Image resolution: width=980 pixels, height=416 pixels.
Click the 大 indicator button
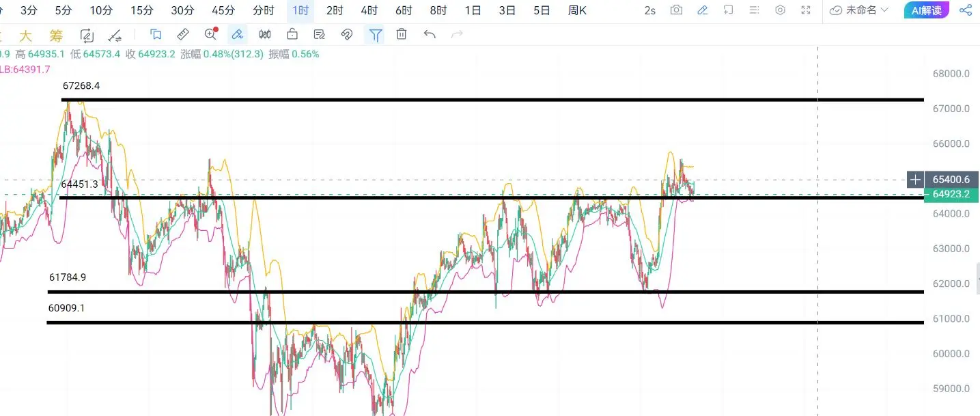click(25, 36)
